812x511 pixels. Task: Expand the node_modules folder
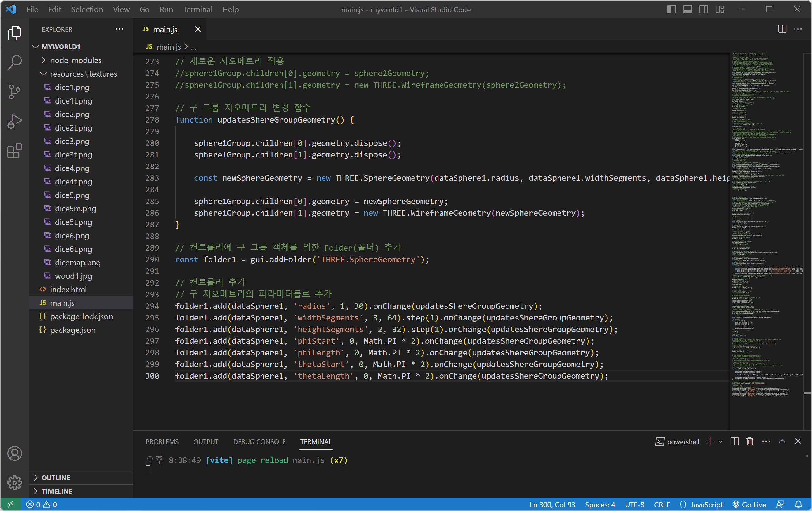tap(76, 60)
